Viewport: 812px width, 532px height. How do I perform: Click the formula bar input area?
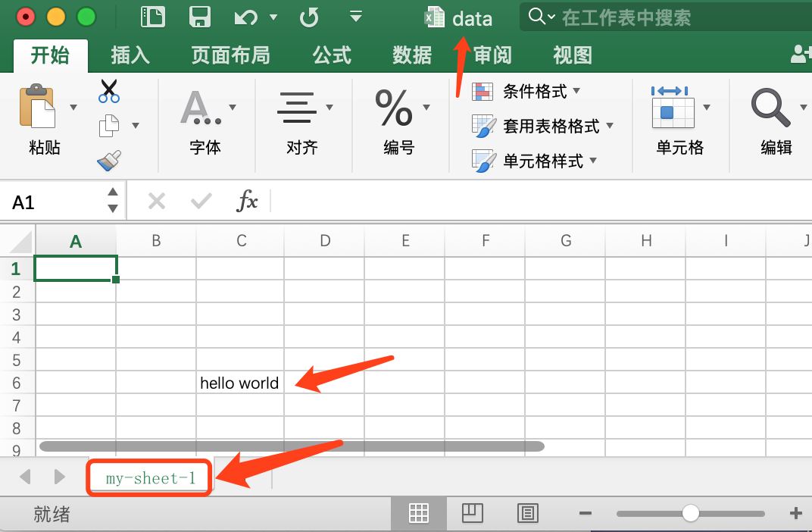[x=541, y=201]
